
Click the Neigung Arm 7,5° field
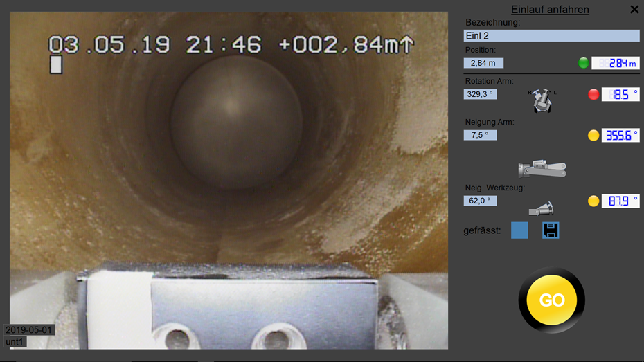[x=480, y=135]
